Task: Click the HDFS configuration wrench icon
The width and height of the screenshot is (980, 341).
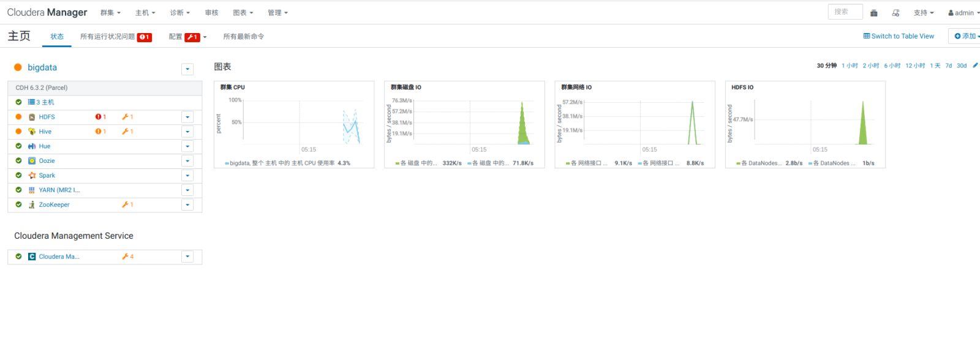Action: [x=127, y=117]
